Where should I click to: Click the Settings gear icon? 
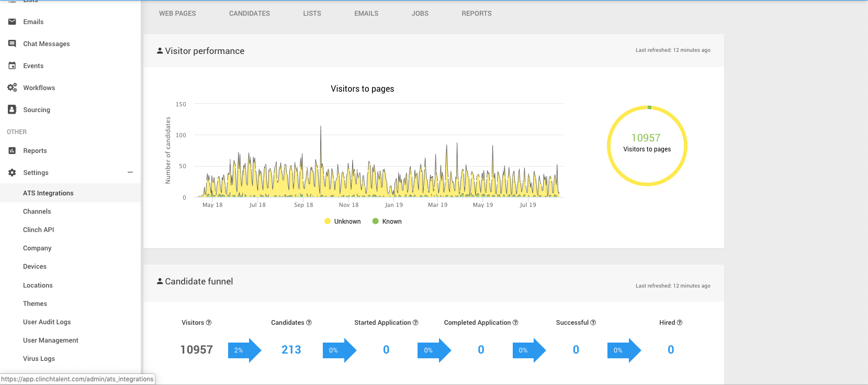(x=12, y=172)
